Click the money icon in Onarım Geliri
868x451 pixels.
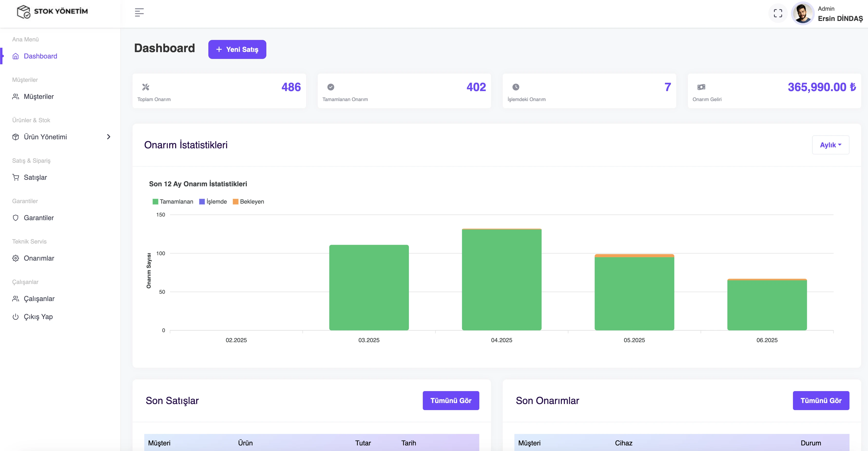pyautogui.click(x=701, y=87)
